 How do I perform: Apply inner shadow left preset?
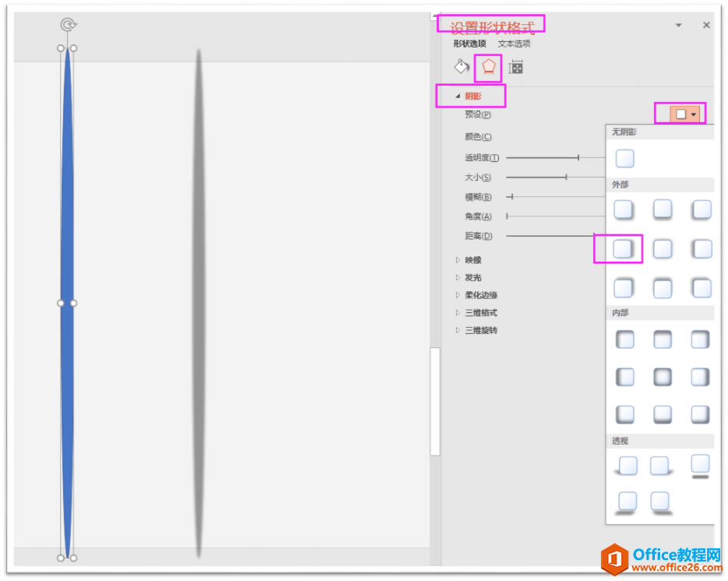625,377
